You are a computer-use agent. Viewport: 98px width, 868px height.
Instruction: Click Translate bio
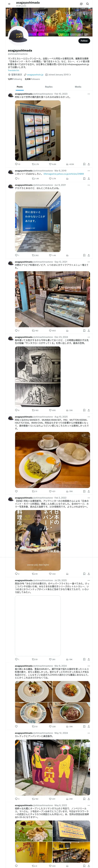click(x=14, y=70)
